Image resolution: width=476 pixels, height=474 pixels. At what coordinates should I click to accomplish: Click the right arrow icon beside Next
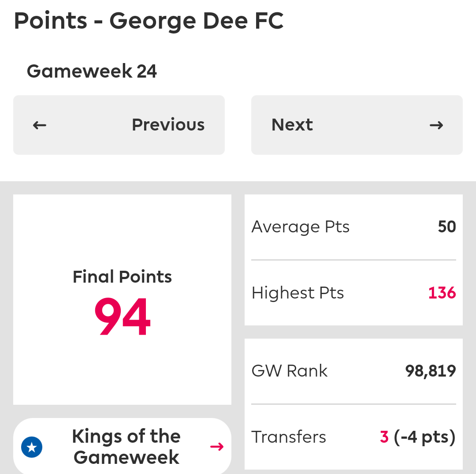[436, 125]
